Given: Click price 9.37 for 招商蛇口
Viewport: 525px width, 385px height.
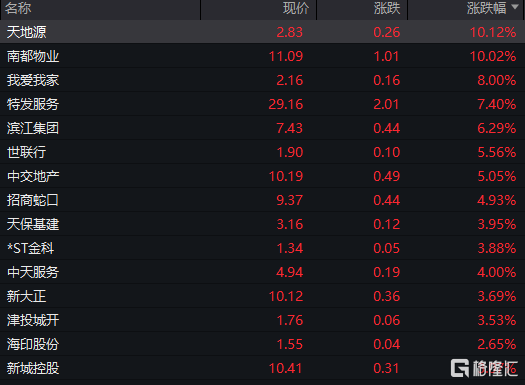Looking at the screenshot, I should [290, 200].
